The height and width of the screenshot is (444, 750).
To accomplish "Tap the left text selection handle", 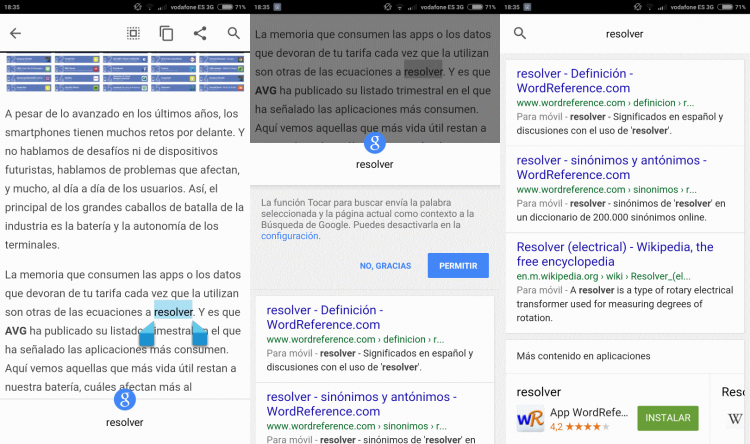I will pos(147,333).
